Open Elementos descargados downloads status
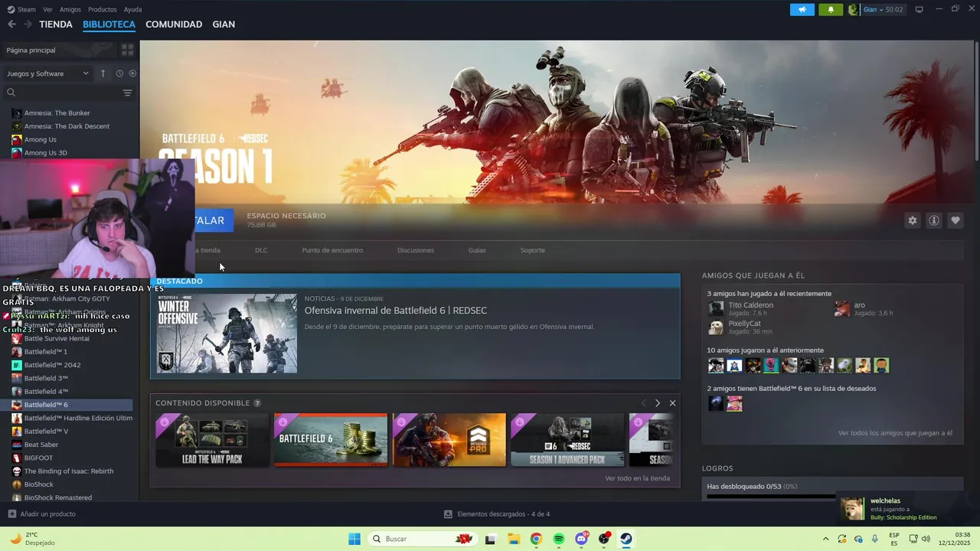The image size is (980, 551). point(497,514)
